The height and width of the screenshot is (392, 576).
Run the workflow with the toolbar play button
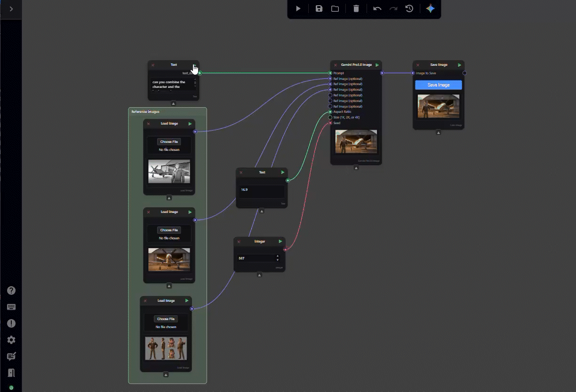298,8
